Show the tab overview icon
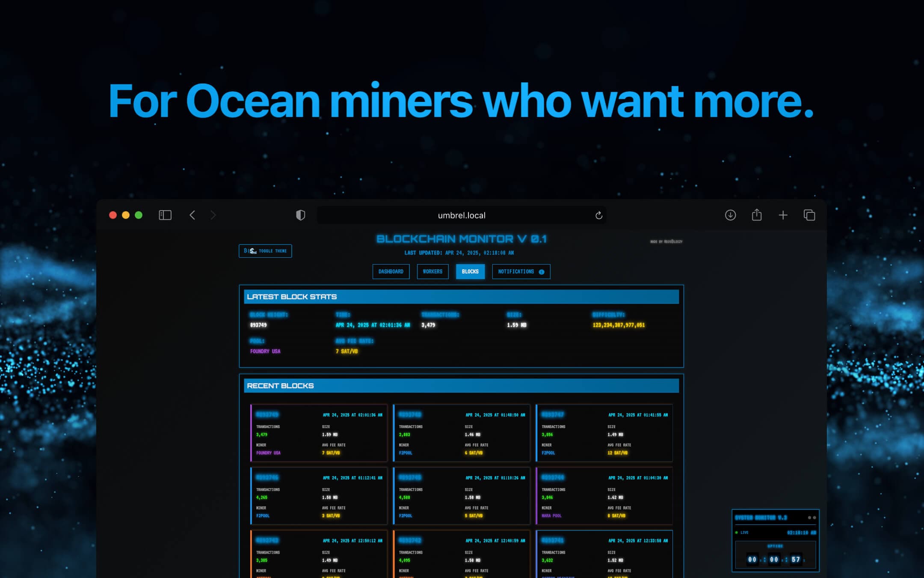Viewport: 924px width, 578px height. (809, 215)
